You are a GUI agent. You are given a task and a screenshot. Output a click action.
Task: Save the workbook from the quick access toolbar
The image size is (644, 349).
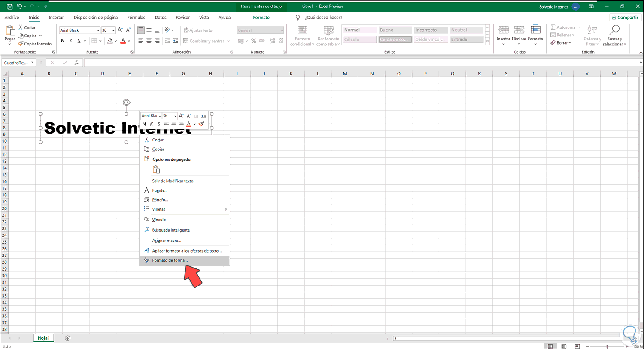pos(9,6)
